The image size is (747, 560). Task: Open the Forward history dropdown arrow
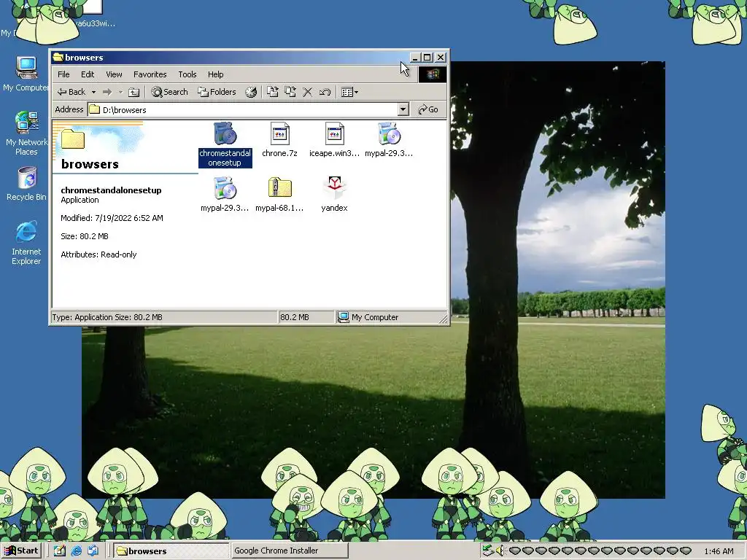coord(120,92)
